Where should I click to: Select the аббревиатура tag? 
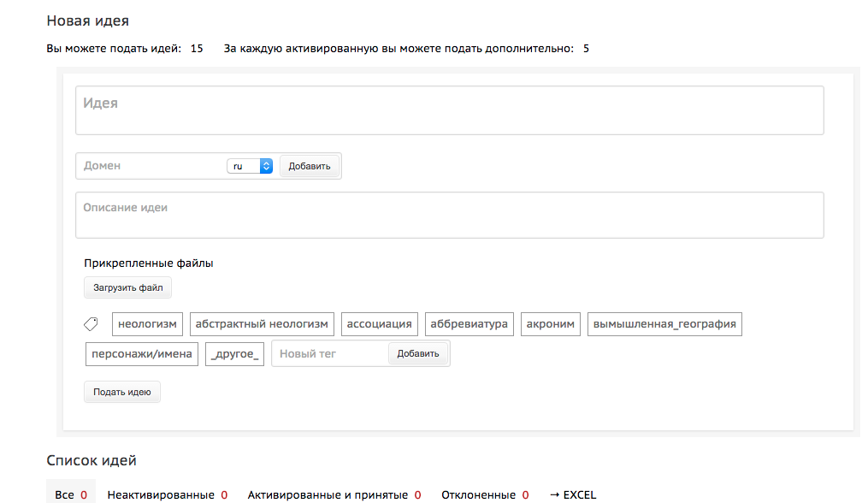pyautogui.click(x=469, y=324)
